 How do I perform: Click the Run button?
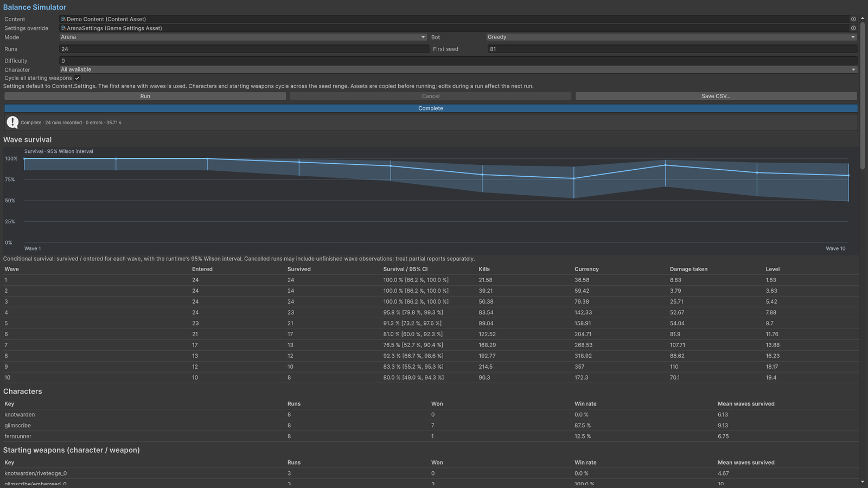click(x=145, y=96)
